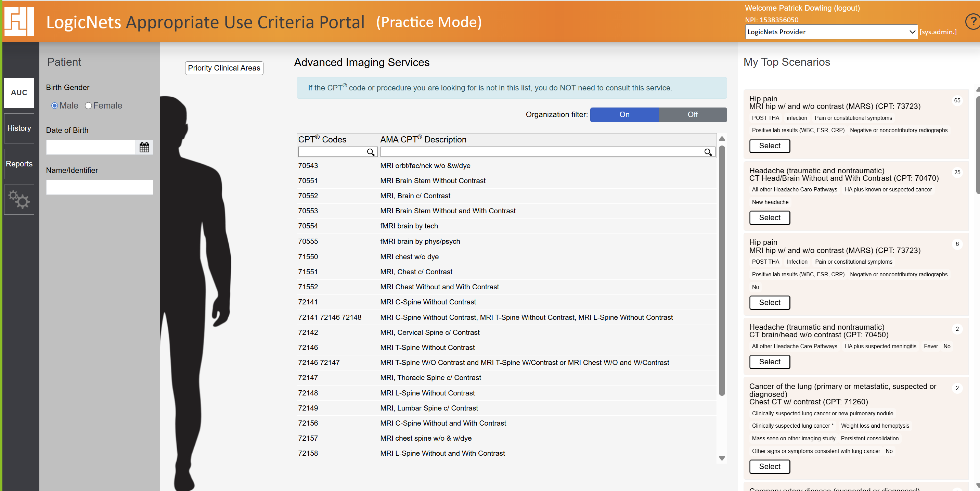This screenshot has height=491, width=980.
Task: Click the CPT table vertical scrollbar thumb
Action: click(722, 270)
